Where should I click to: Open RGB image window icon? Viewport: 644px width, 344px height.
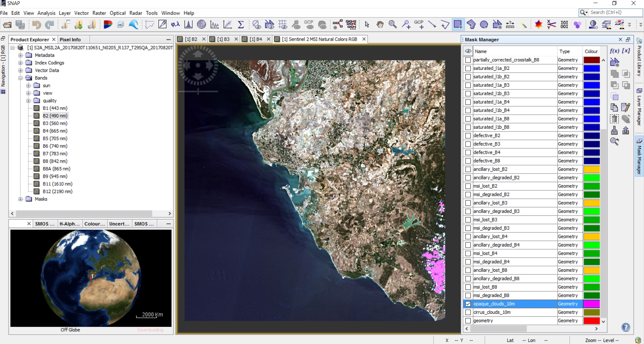[108, 25]
